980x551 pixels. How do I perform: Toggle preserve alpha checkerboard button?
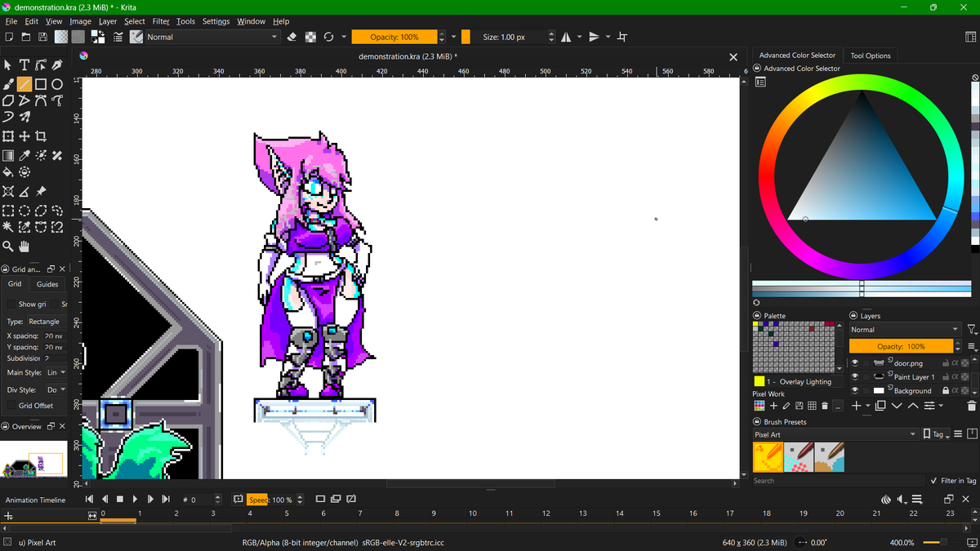pyautogui.click(x=310, y=37)
